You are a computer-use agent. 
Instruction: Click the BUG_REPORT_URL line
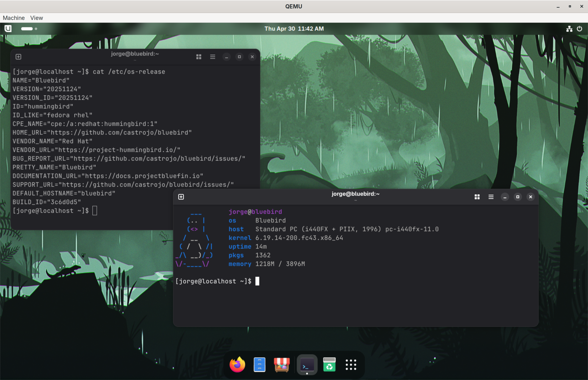pos(129,158)
